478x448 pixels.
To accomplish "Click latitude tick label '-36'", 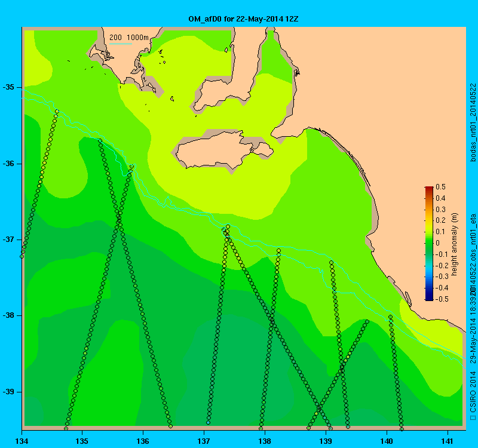I will [8, 164].
